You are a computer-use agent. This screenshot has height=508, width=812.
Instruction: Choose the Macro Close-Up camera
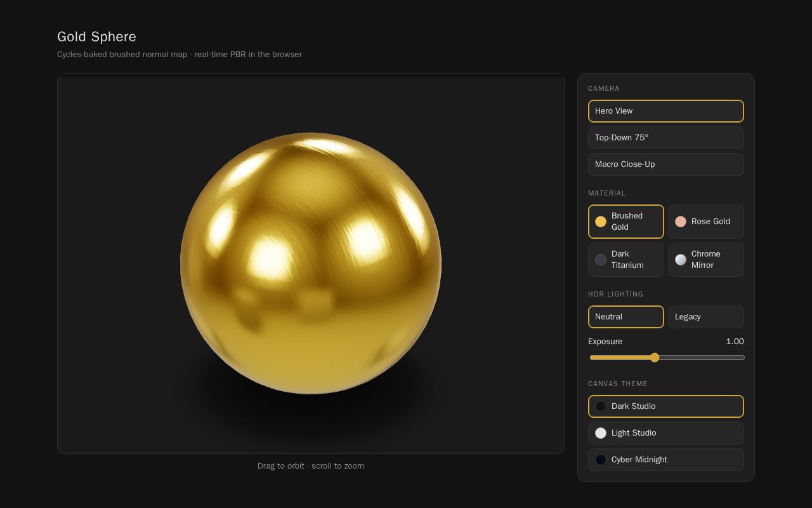click(665, 164)
